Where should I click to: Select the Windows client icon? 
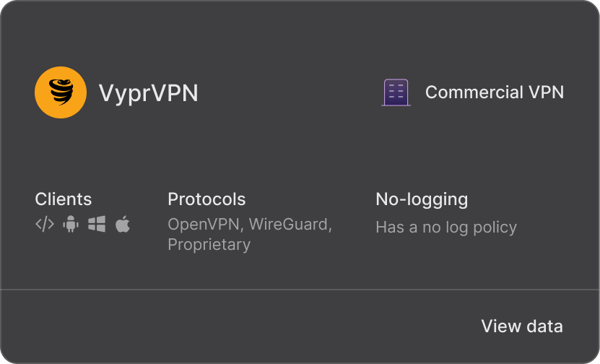coord(97,225)
